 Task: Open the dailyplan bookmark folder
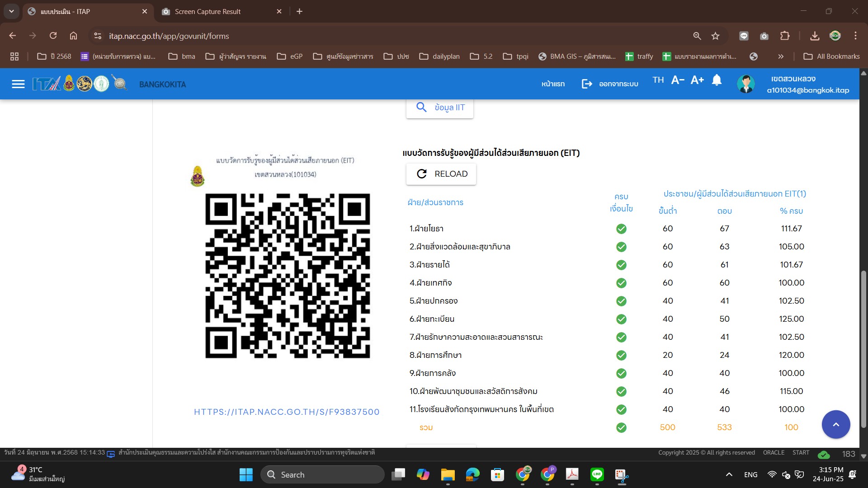click(439, 56)
